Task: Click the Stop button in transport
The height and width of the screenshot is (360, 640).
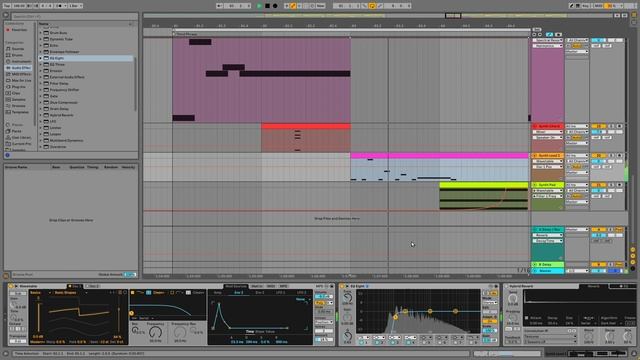Action: coord(267,6)
